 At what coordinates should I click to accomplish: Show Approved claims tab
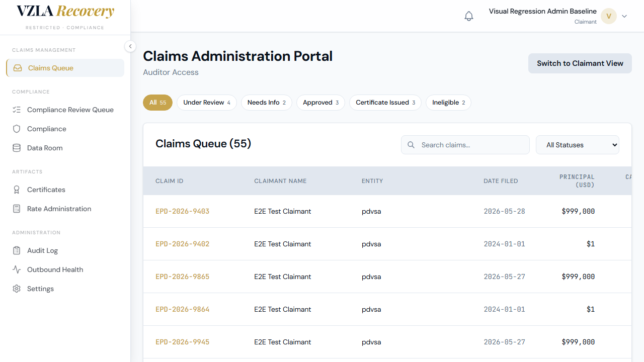click(x=320, y=103)
